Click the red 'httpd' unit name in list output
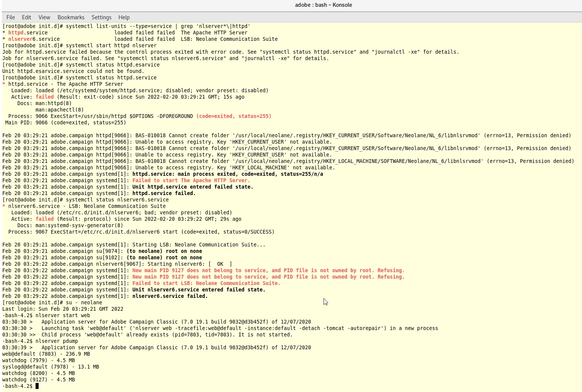Screen dimensions: 582x392 pyautogui.click(x=16, y=33)
